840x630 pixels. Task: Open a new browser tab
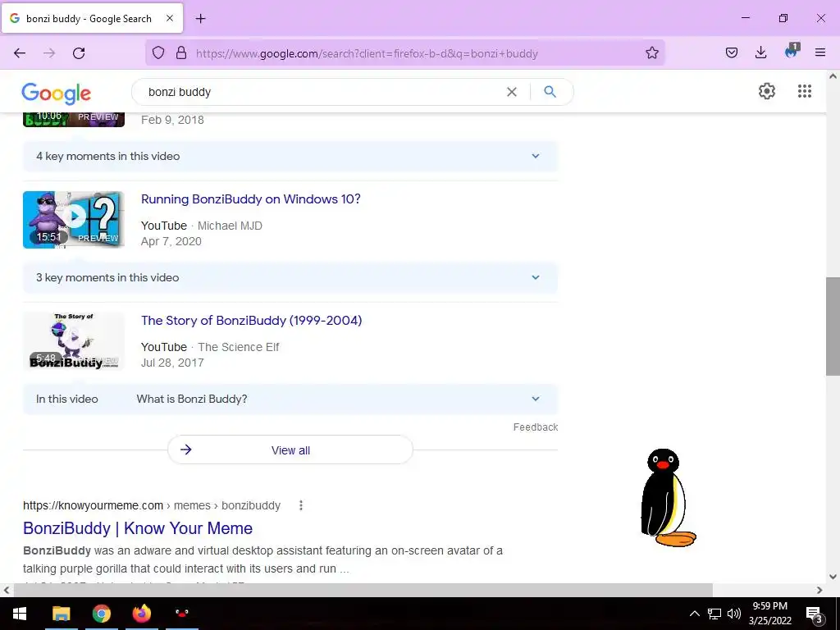pos(200,19)
